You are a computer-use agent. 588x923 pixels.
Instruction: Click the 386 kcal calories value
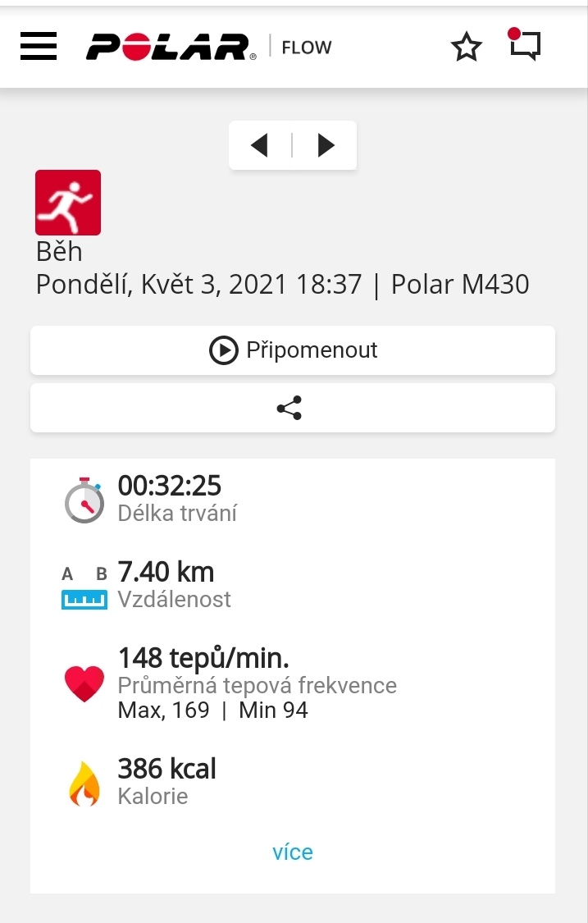pyautogui.click(x=167, y=769)
